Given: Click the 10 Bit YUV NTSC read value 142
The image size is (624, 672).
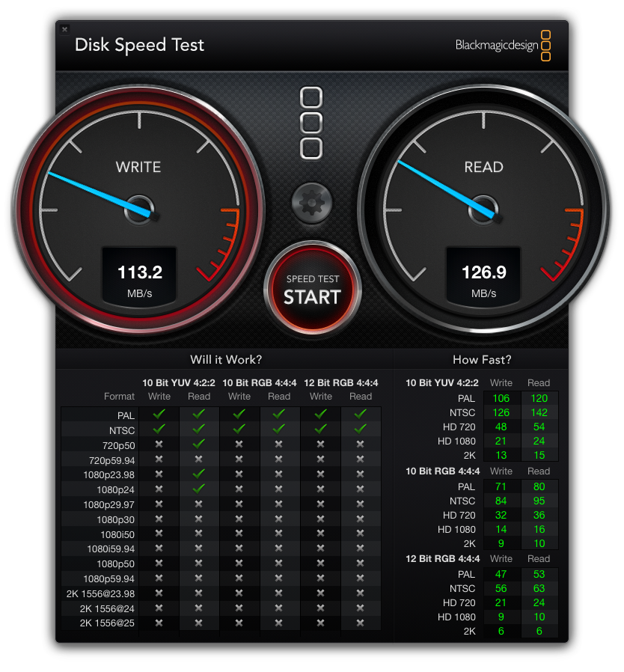Looking at the screenshot, I should pos(539,412).
